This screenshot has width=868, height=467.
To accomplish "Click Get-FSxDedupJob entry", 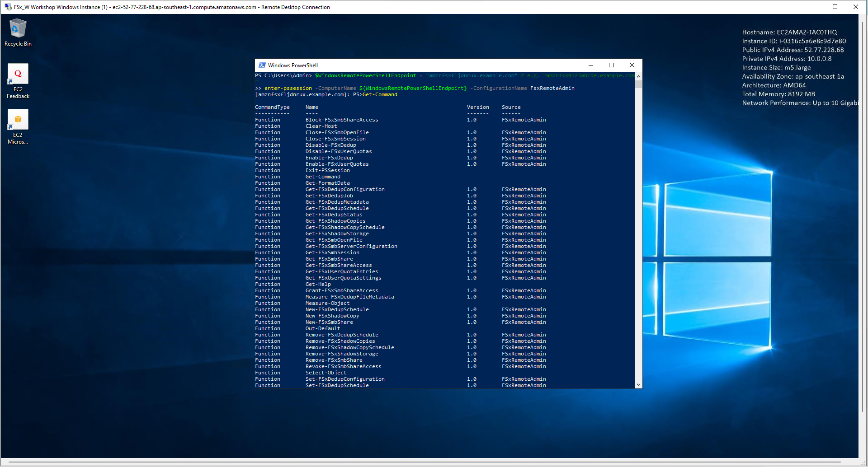I will coord(329,196).
